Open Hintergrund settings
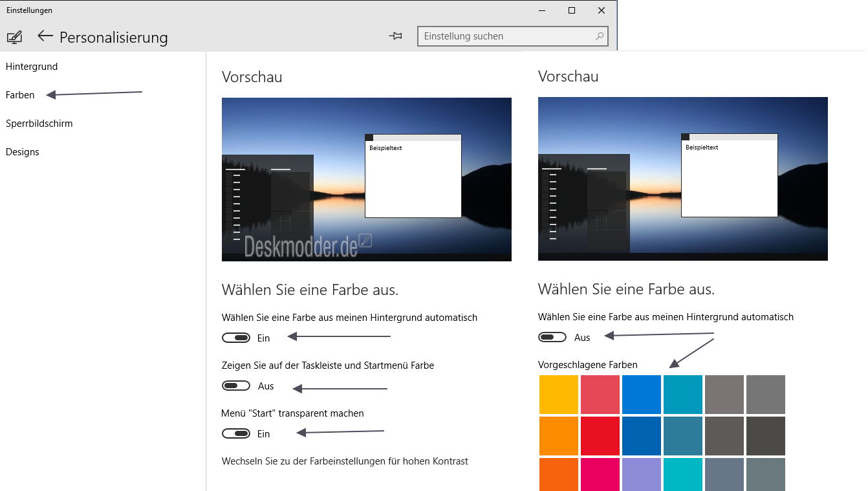The width and height of the screenshot is (868, 491). (x=32, y=66)
